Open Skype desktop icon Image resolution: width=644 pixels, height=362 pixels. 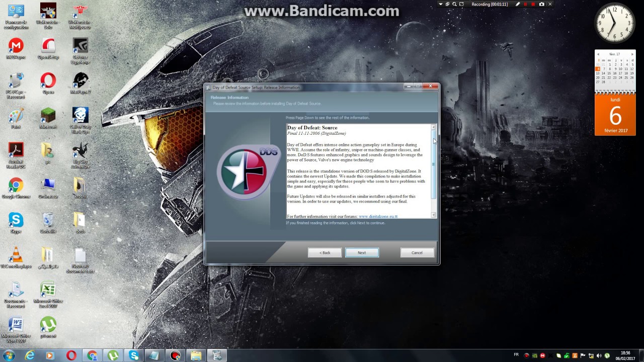[x=16, y=223]
